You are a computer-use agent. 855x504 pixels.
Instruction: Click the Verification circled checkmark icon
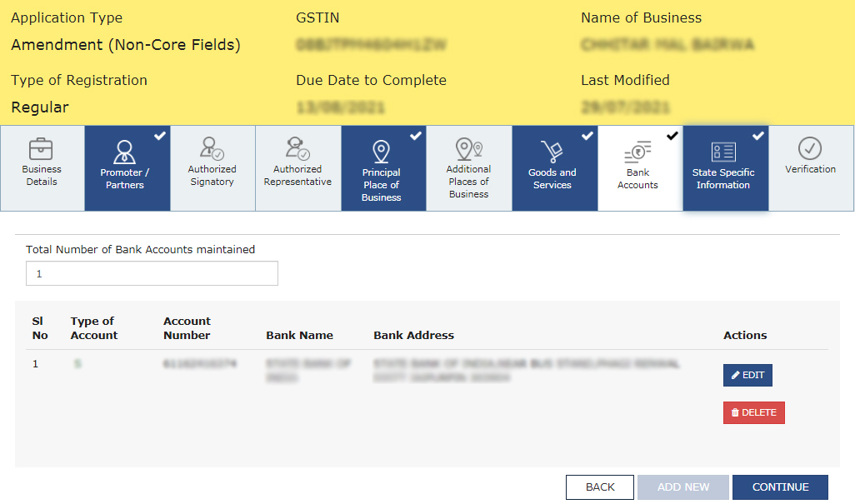(x=810, y=148)
